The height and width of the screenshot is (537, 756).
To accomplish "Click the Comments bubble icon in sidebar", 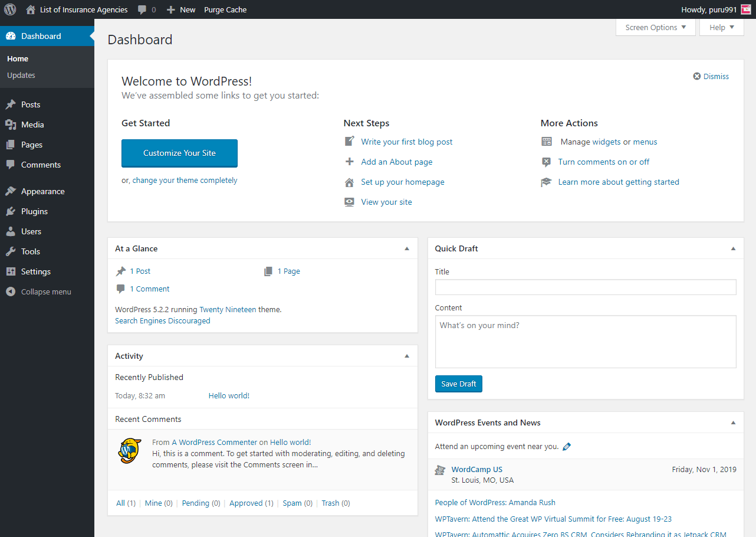I will pyautogui.click(x=11, y=165).
